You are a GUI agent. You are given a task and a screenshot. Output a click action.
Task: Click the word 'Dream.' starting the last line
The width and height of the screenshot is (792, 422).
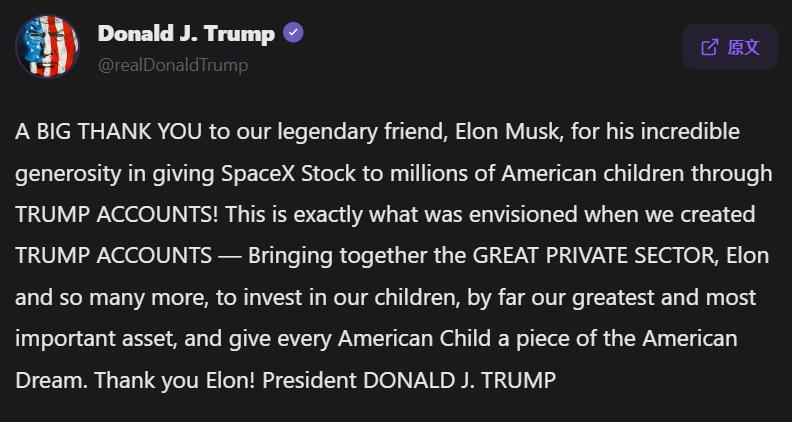point(51,380)
